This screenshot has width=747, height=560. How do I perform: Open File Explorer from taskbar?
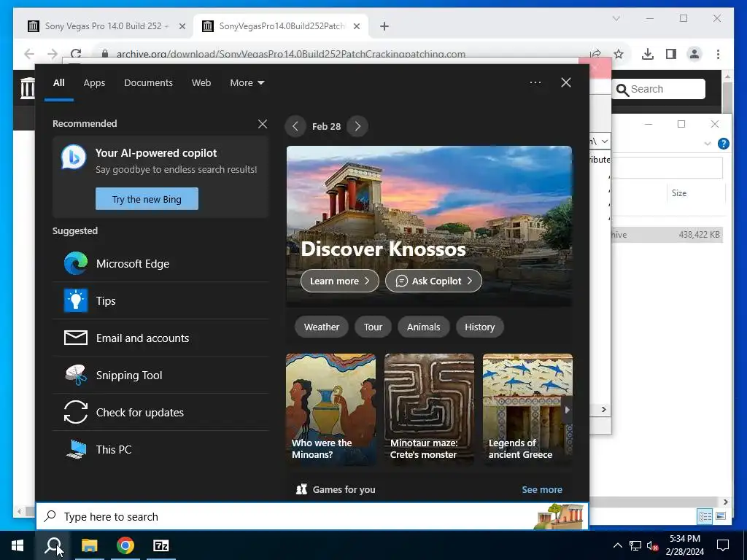point(89,545)
